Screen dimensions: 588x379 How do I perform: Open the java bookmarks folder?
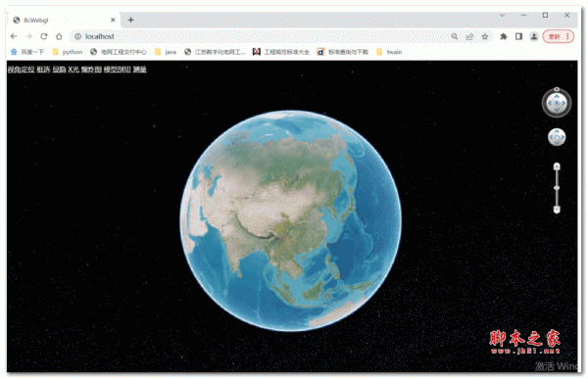166,52
